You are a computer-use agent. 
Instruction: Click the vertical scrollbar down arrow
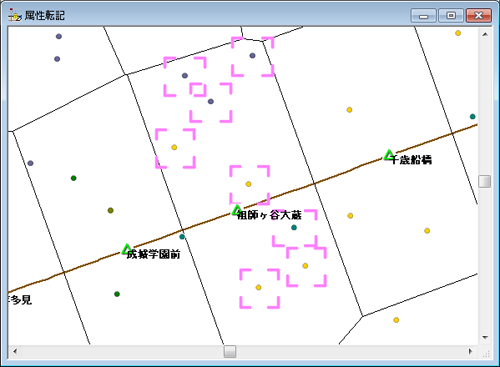coord(485,338)
